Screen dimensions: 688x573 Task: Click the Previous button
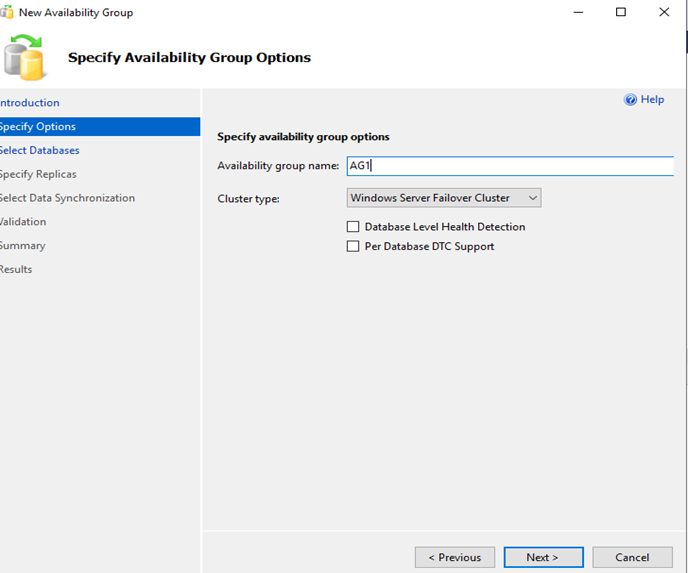tap(455, 557)
